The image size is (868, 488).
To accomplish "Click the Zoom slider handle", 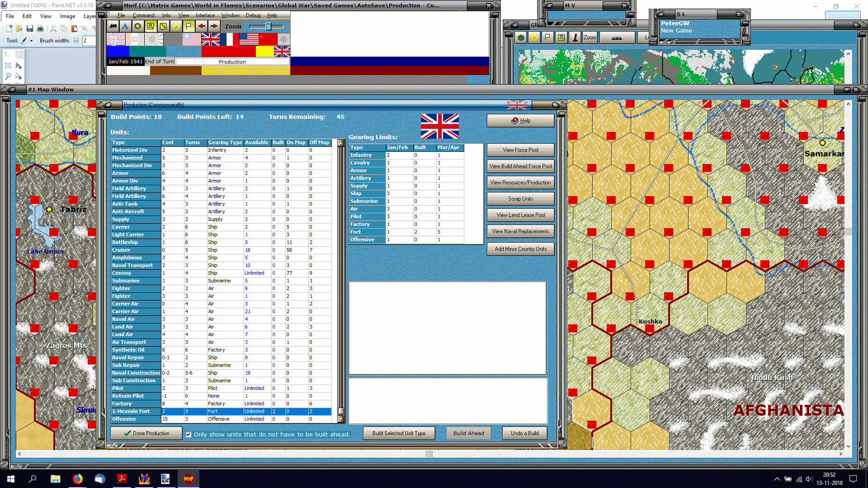I will (x=268, y=27).
